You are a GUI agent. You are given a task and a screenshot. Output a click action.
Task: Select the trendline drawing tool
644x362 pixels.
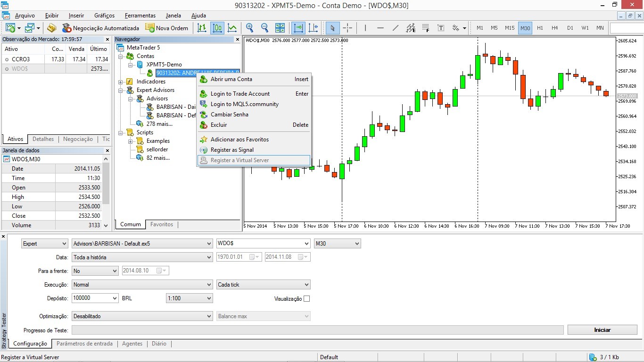pos(396,28)
